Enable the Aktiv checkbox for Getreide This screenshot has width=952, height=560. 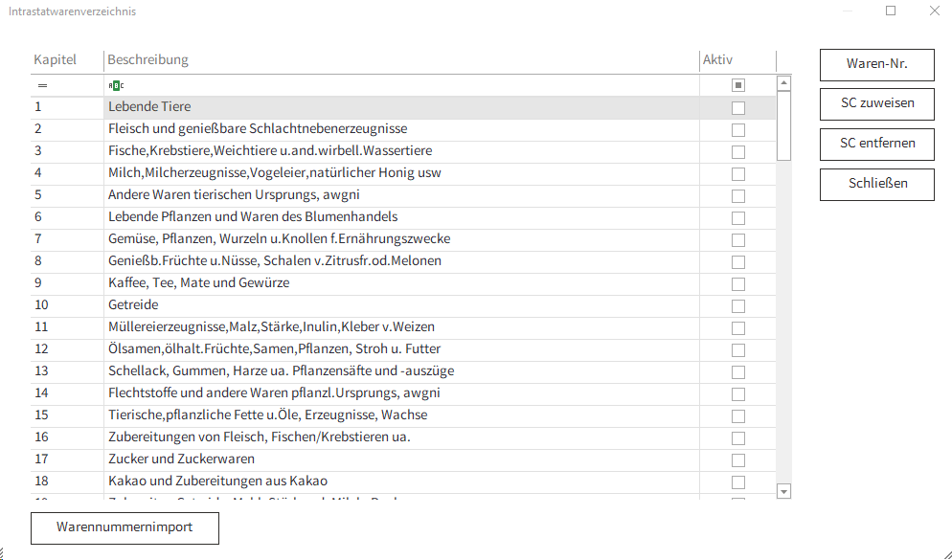point(737,304)
